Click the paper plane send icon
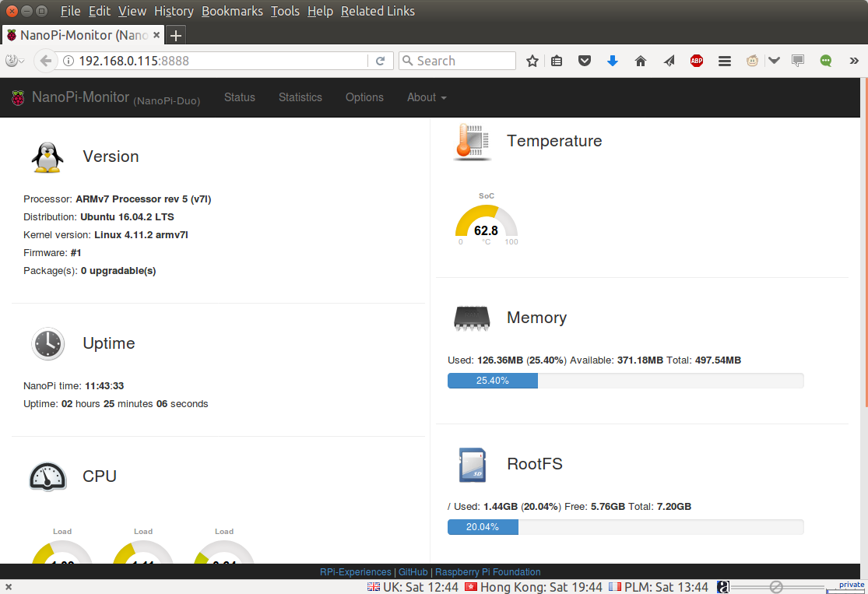This screenshot has height=594, width=868. pyautogui.click(x=669, y=61)
